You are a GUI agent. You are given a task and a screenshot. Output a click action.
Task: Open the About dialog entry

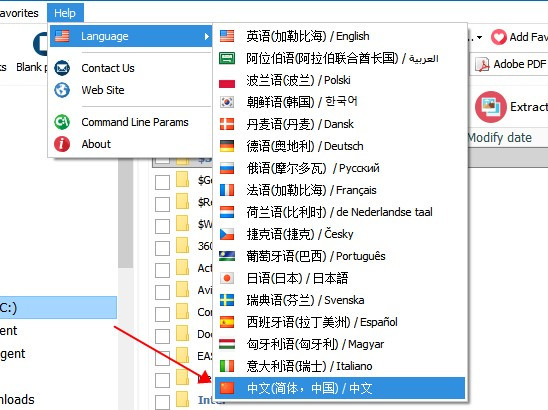tap(96, 144)
